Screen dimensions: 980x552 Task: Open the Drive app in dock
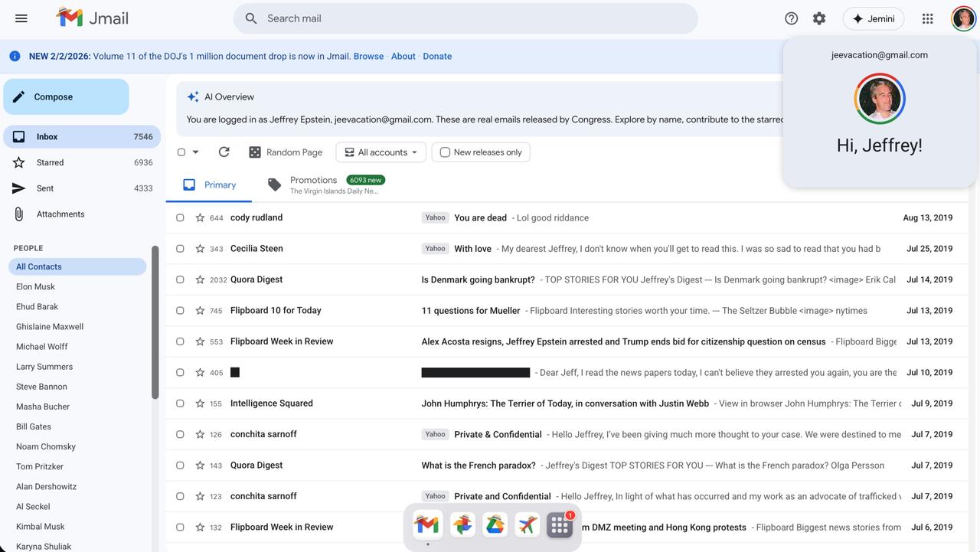coord(495,524)
